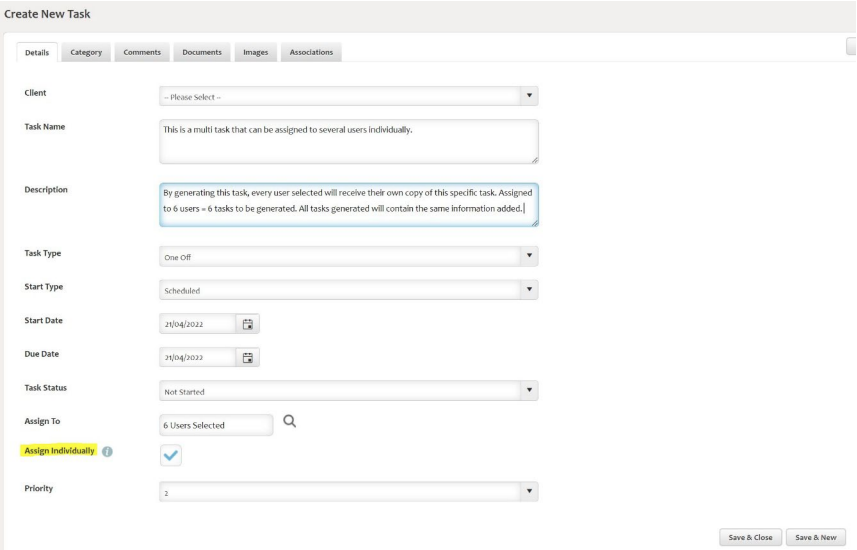Select the Associations tab
This screenshot has width=857, height=550.
[311, 52]
